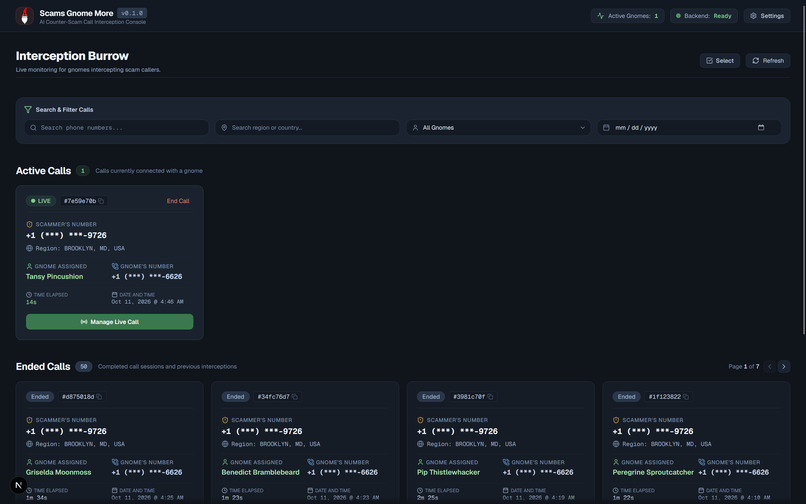
Task: Click the Page 1 of 7 text
Action: (x=743, y=367)
